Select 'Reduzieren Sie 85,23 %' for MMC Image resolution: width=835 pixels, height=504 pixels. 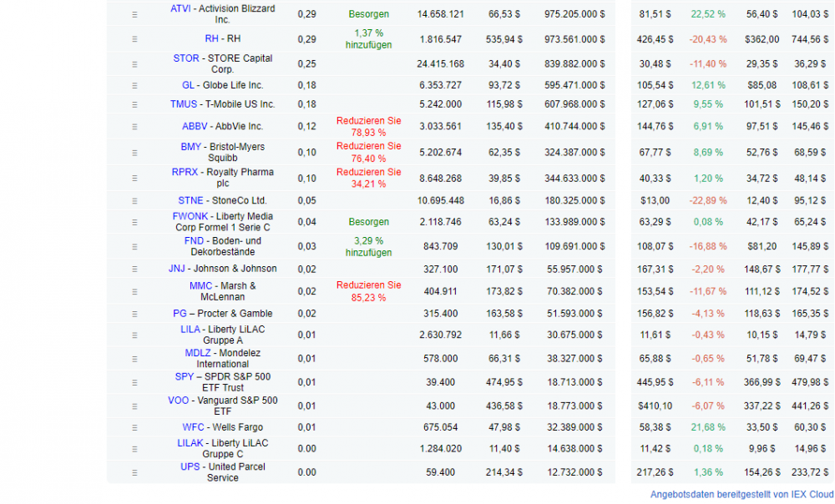[368, 292]
